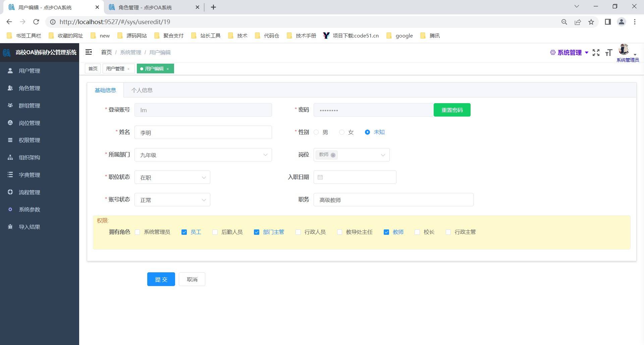This screenshot has width=644, height=345.
Task: Collapse sidebar with hamburger icon
Action: pos(89,52)
